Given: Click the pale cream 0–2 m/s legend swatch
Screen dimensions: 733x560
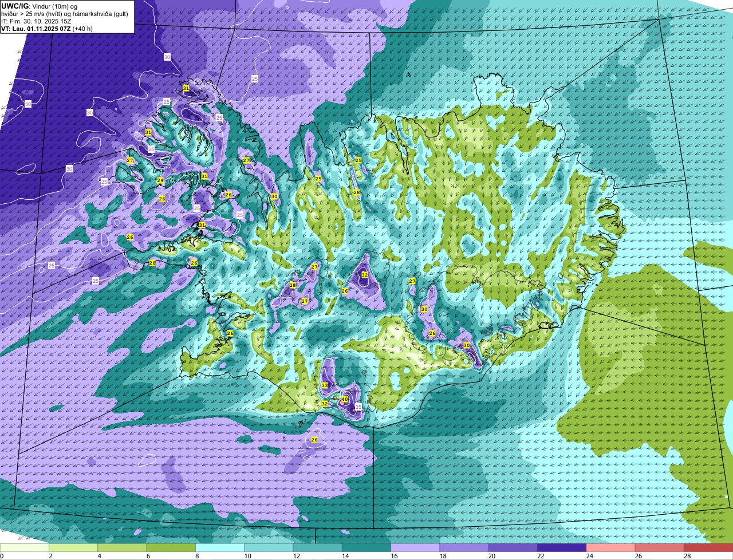Looking at the screenshot, I should [25, 547].
